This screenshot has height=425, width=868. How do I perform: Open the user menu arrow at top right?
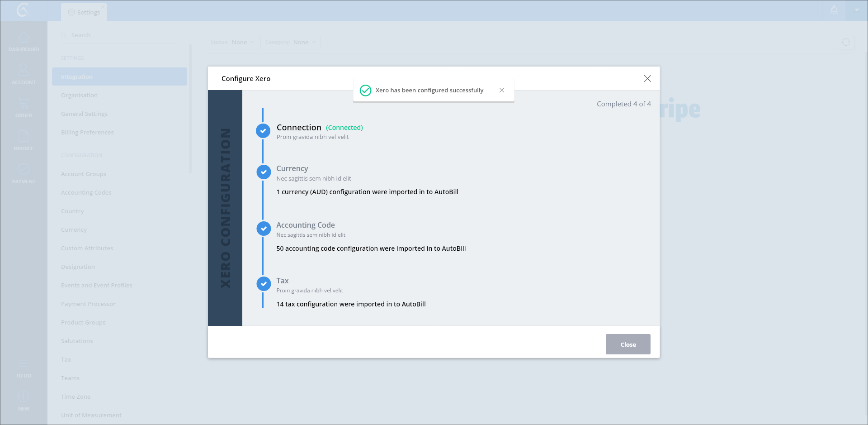pyautogui.click(x=857, y=10)
